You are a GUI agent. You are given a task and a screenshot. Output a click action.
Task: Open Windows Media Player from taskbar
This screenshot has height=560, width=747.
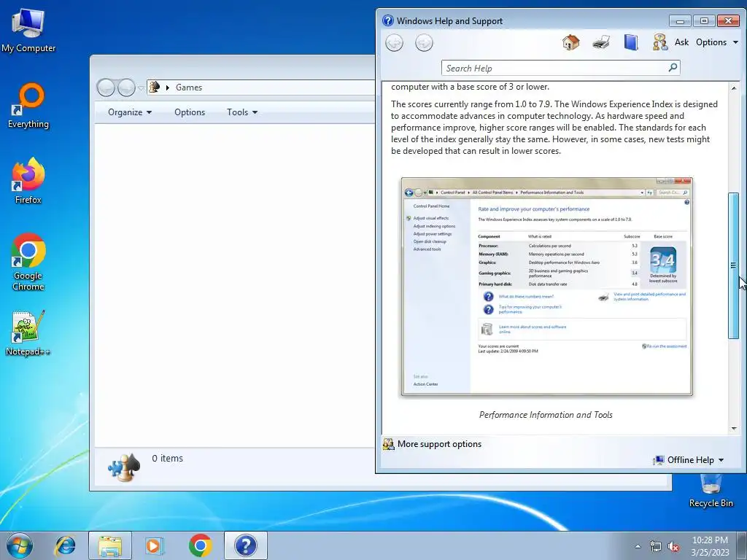tap(155, 545)
